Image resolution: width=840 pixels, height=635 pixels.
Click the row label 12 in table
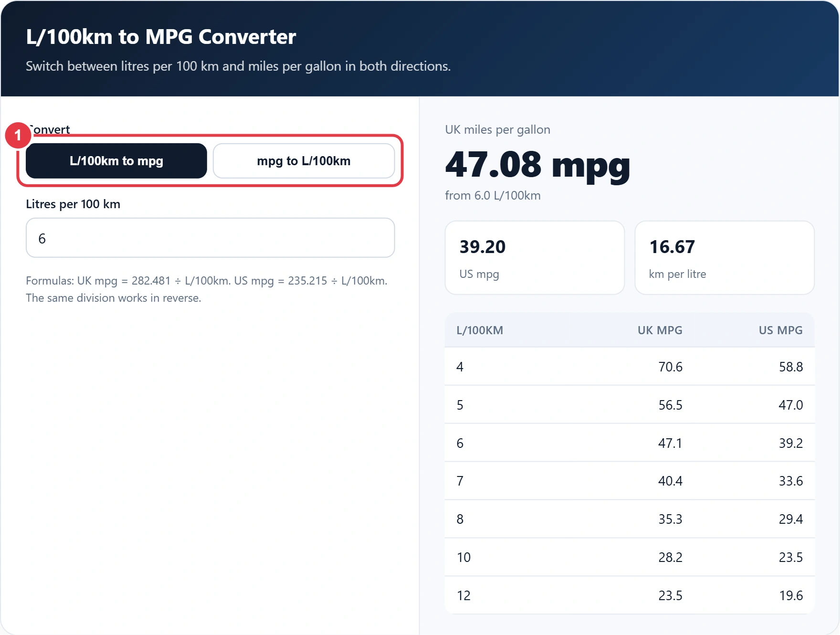click(x=463, y=595)
